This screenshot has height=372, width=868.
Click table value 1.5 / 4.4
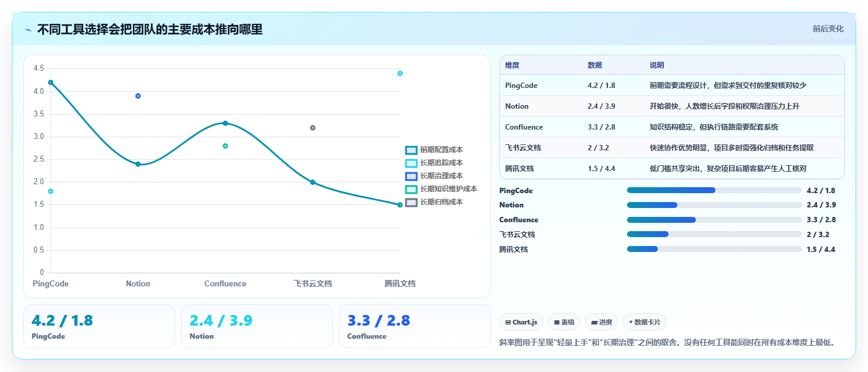pyautogui.click(x=601, y=169)
